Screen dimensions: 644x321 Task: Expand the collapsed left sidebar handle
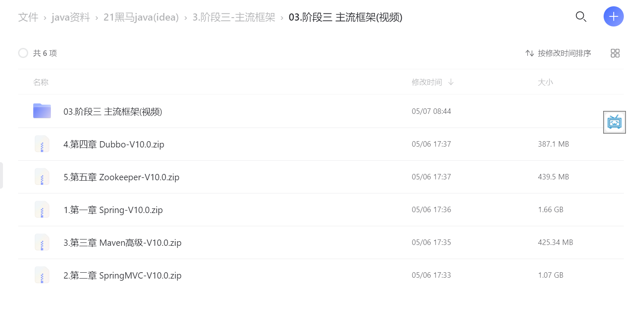tap(1, 175)
